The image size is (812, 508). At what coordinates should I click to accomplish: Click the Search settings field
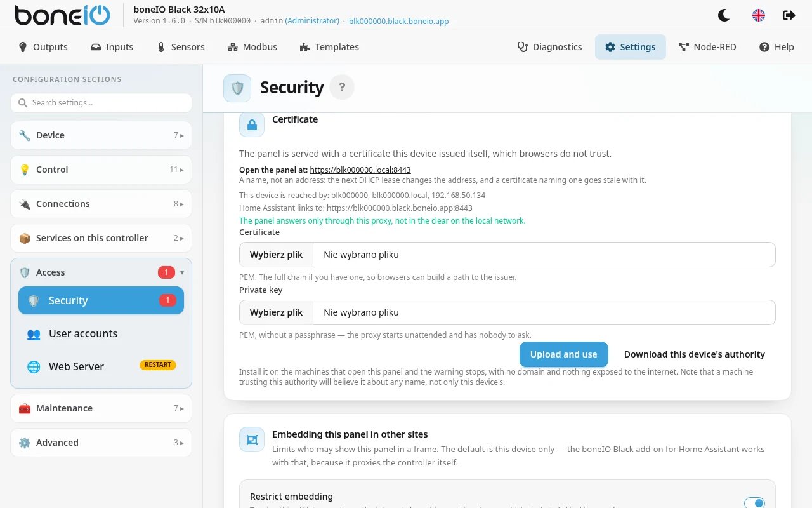[101, 103]
